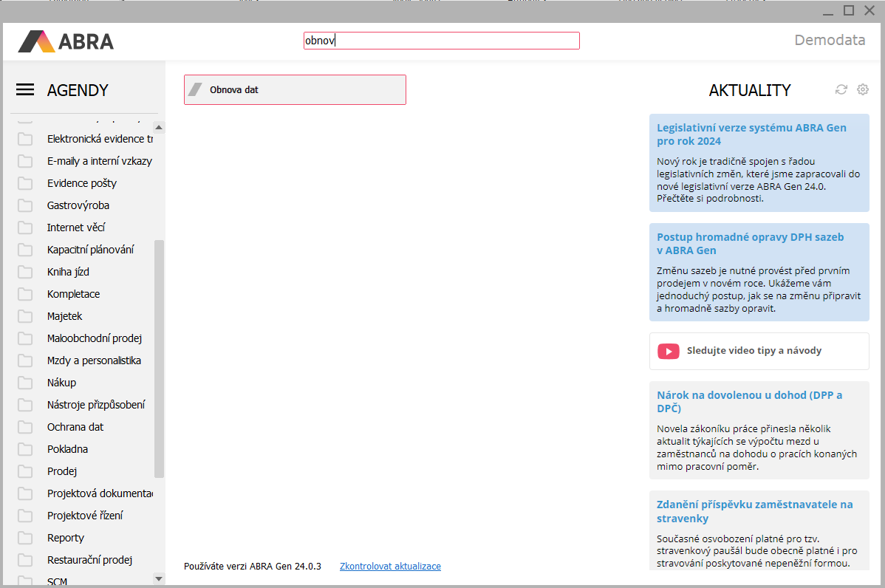Click folder icon beside Kniha jízd
The height and width of the screenshot is (588, 885).
click(x=25, y=272)
